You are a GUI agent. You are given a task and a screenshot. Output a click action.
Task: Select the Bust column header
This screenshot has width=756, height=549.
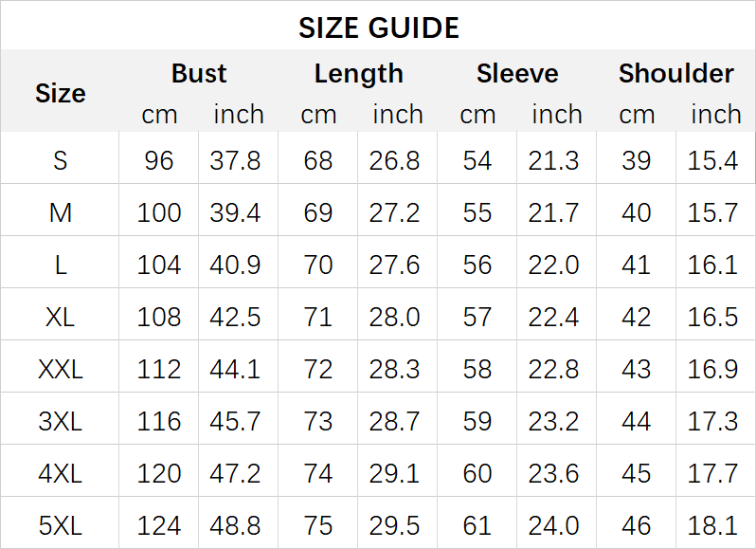199,74
